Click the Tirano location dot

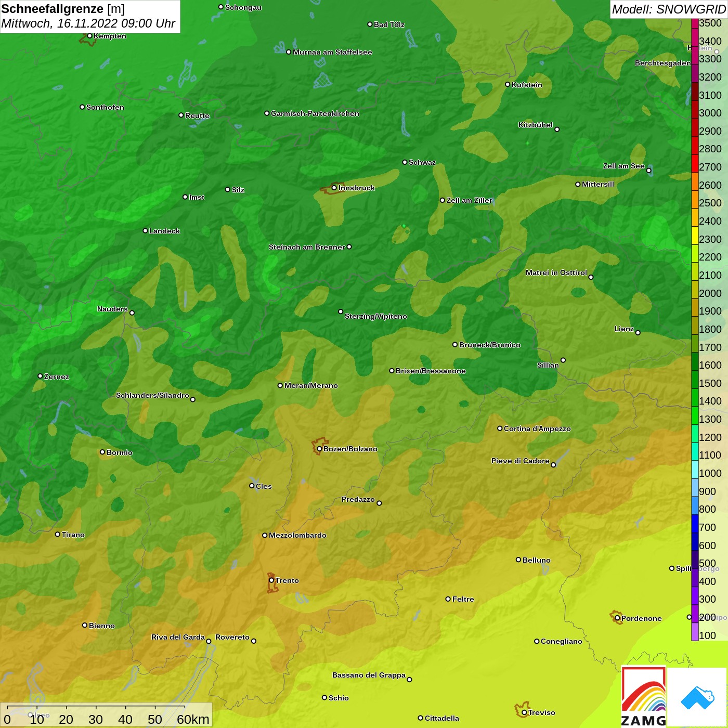pyautogui.click(x=58, y=534)
